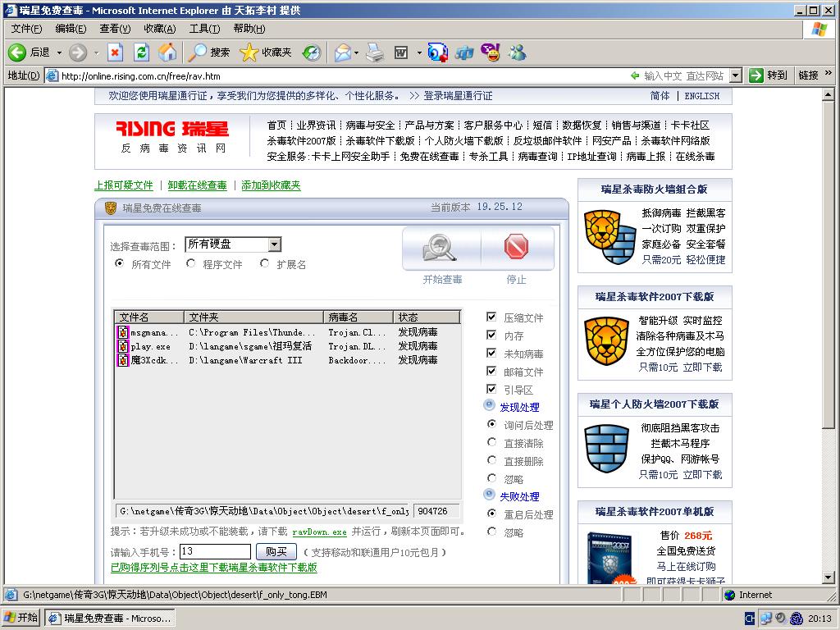Select the 扩展名 radio button

tap(265, 263)
